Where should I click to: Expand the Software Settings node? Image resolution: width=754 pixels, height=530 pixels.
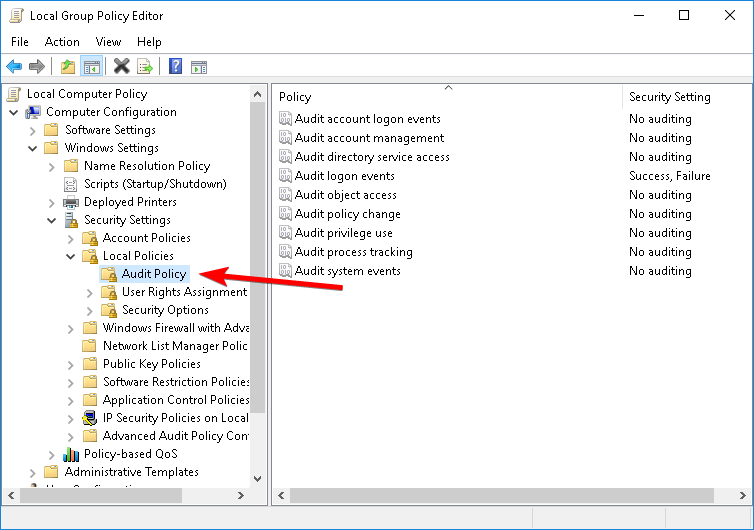32,130
